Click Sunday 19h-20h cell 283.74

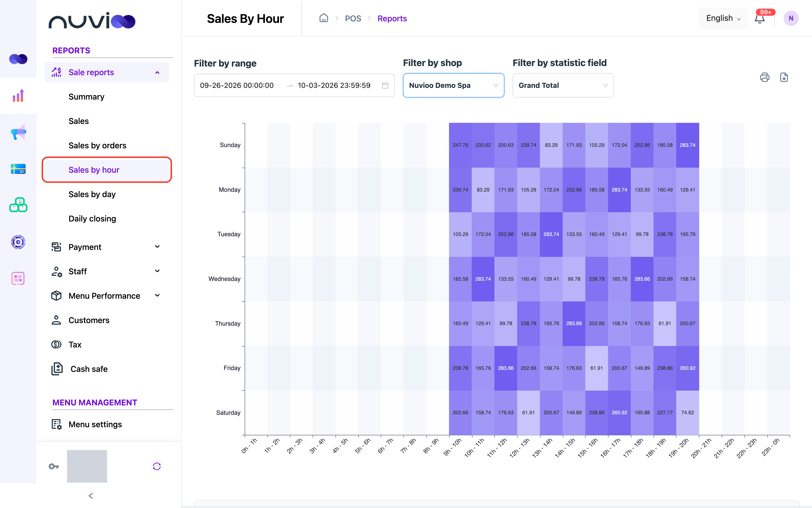tap(687, 145)
